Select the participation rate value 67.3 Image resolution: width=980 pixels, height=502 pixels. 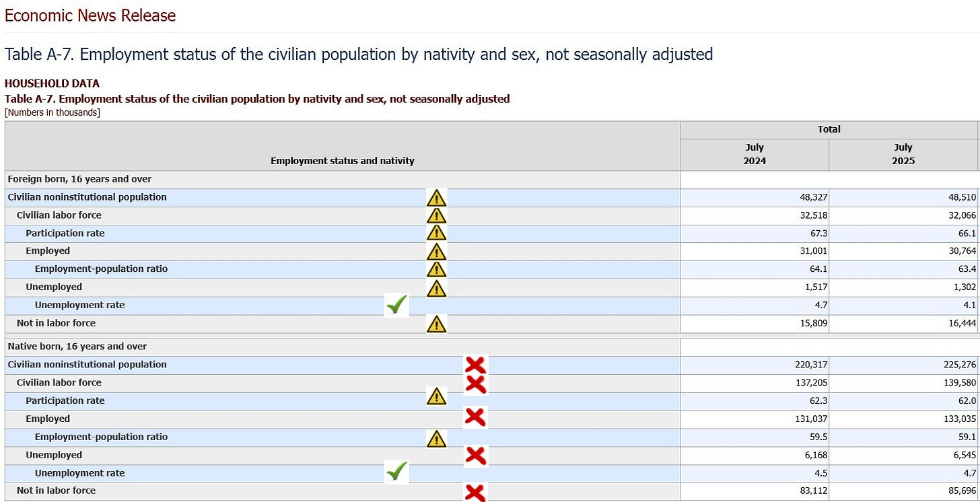pos(819,234)
